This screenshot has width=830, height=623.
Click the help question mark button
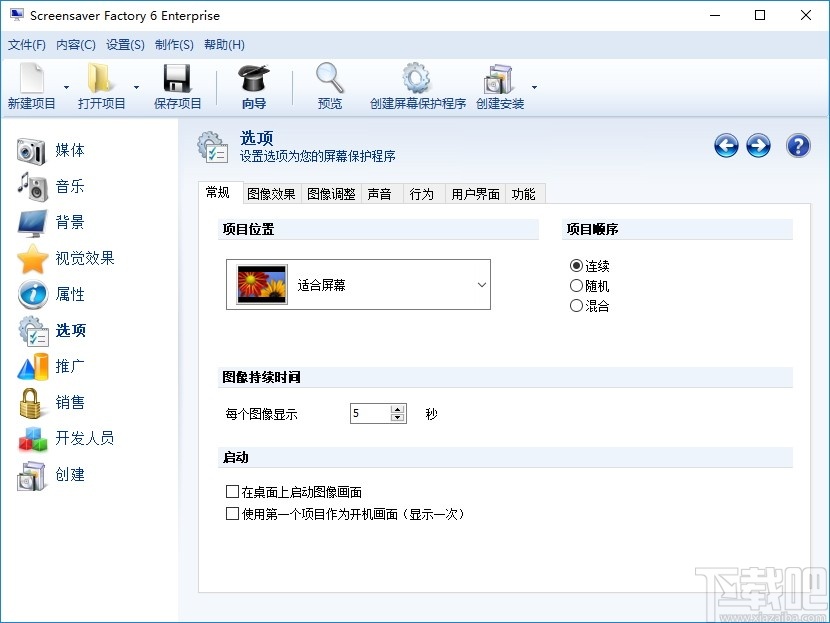(797, 146)
